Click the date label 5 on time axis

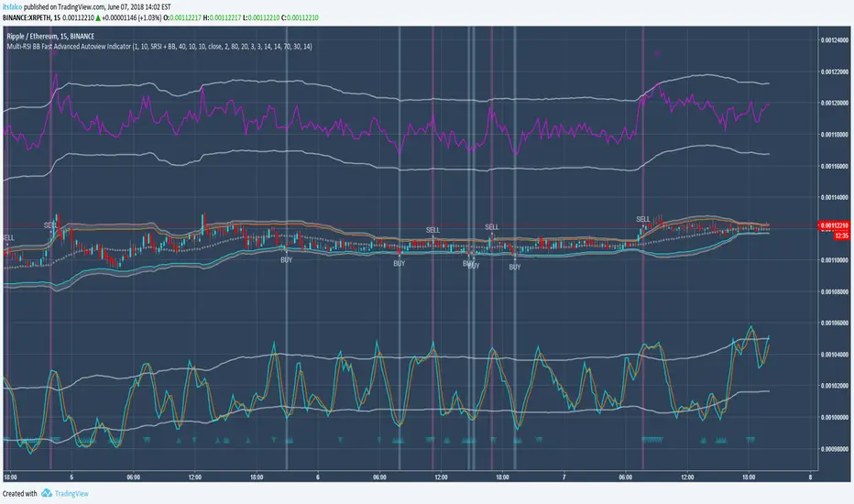71,477
